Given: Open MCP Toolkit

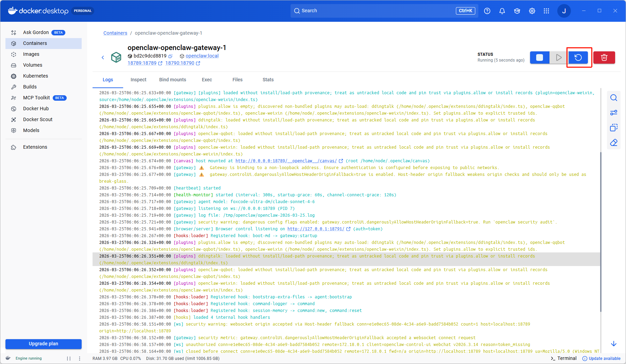Looking at the screenshot, I should coord(44,98).
